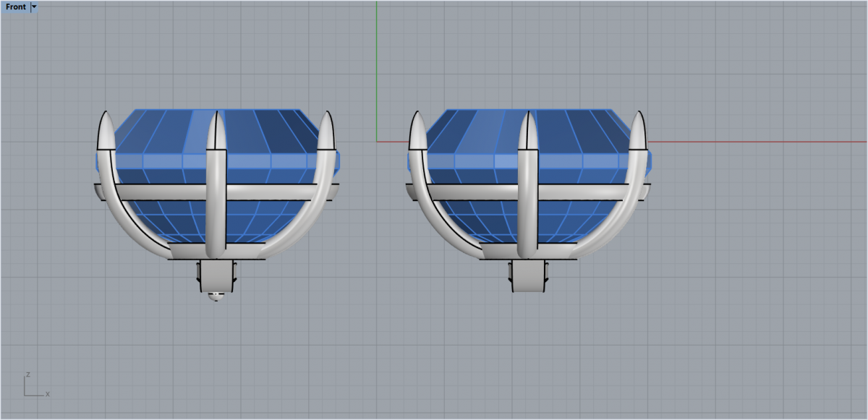868x420 pixels.
Task: Select the center prong of the left setting
Action: tap(216, 185)
